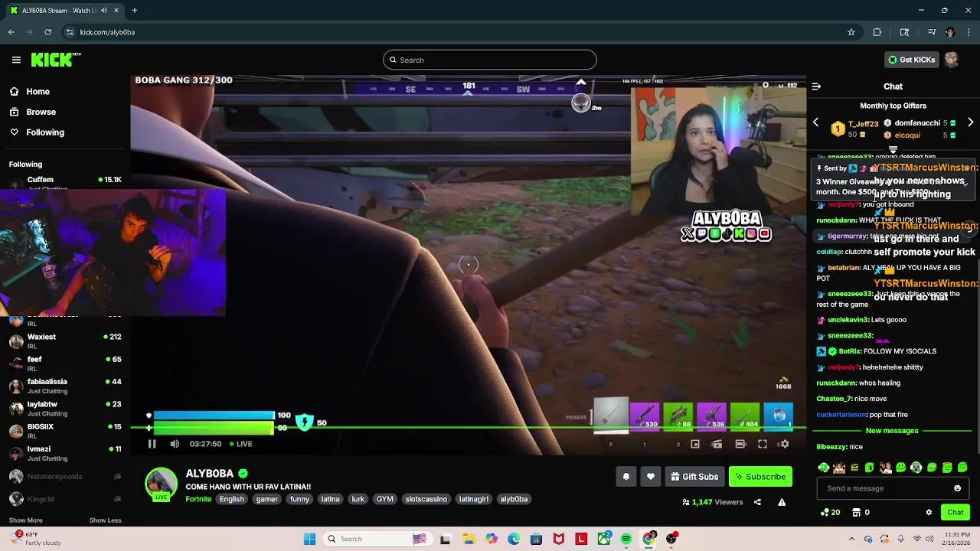Open the user profile avatar menu

(952, 60)
